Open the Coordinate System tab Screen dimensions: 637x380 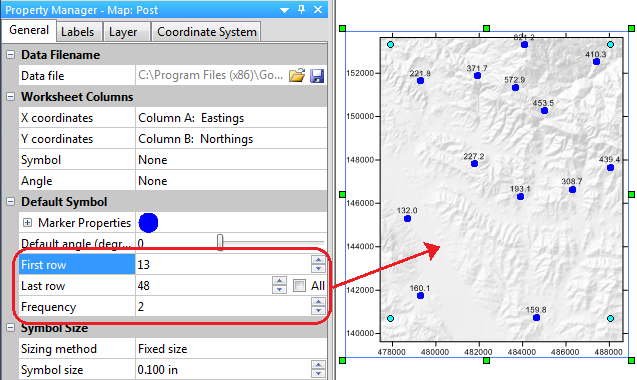(x=207, y=32)
